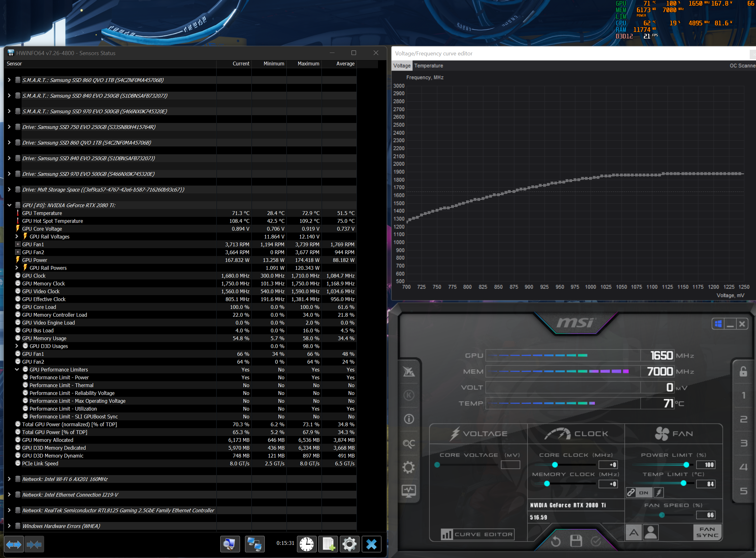Toggle automatic fan speed button A
The height and width of the screenshot is (558, 756).
tap(634, 533)
